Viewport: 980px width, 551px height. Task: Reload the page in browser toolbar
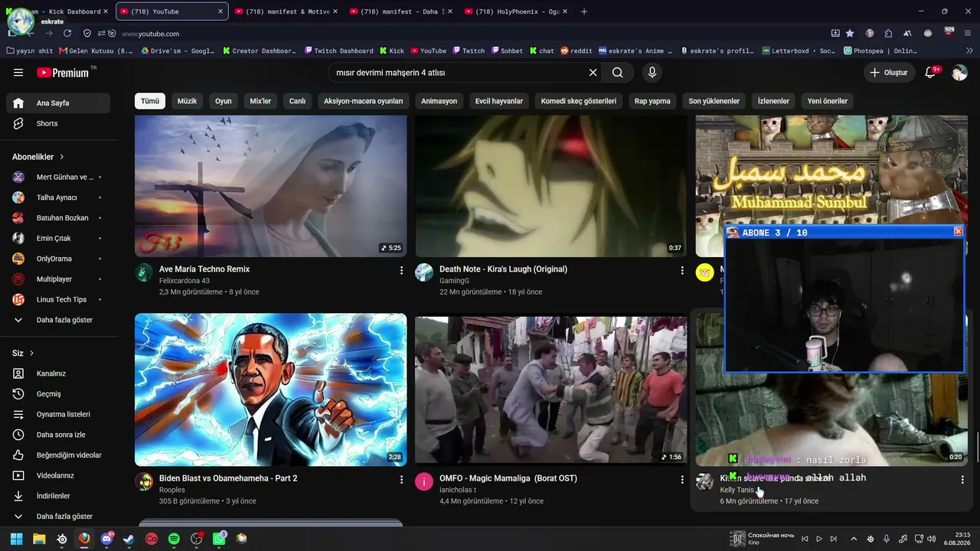[67, 34]
